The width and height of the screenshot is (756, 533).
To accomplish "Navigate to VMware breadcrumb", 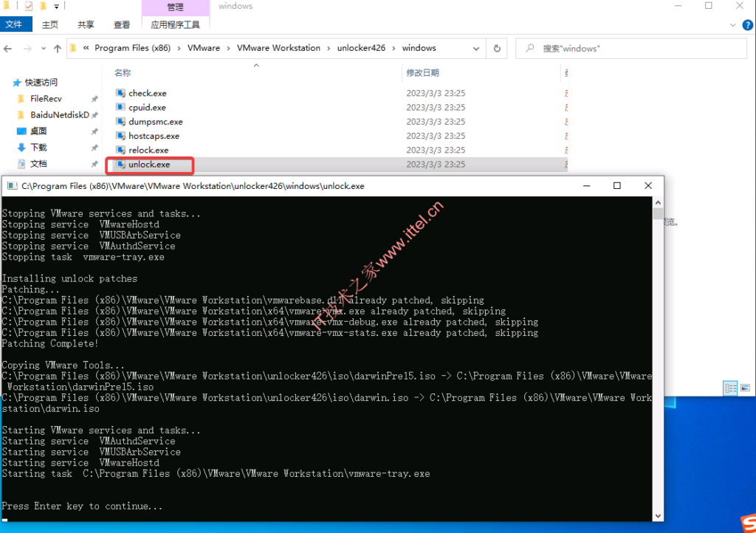I will point(204,48).
